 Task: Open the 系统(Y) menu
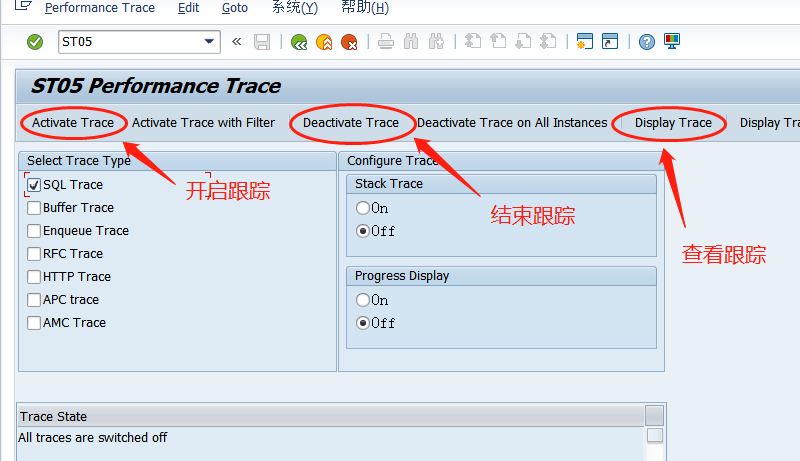pos(295,8)
